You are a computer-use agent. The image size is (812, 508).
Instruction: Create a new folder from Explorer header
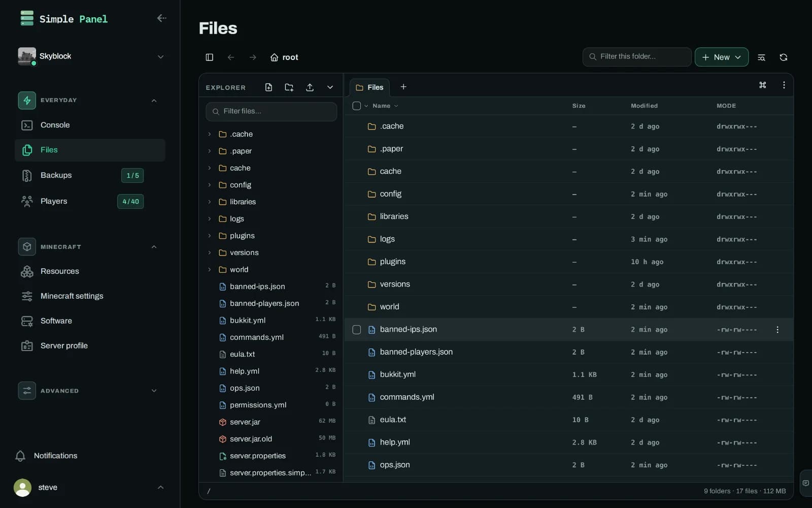[289, 87]
